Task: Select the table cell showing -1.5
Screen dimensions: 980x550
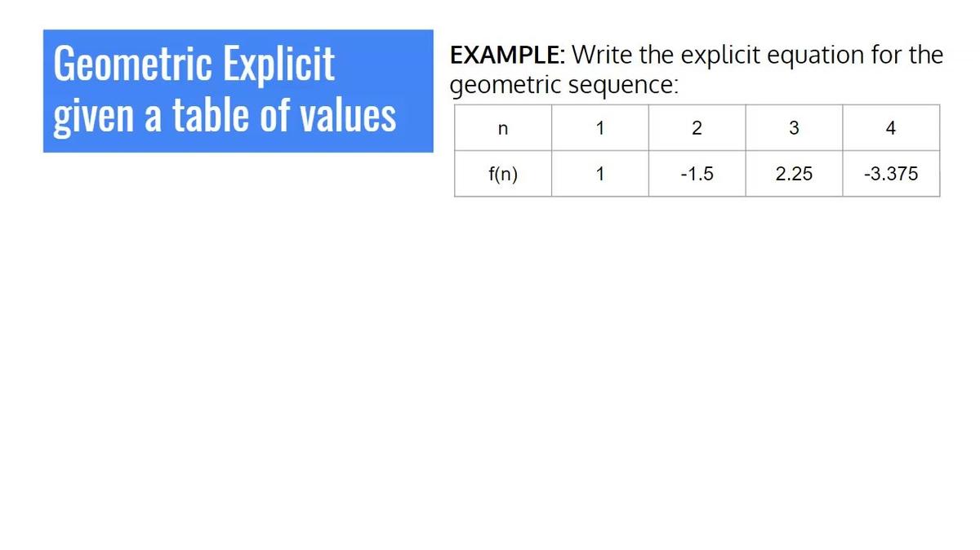Action: (x=697, y=174)
